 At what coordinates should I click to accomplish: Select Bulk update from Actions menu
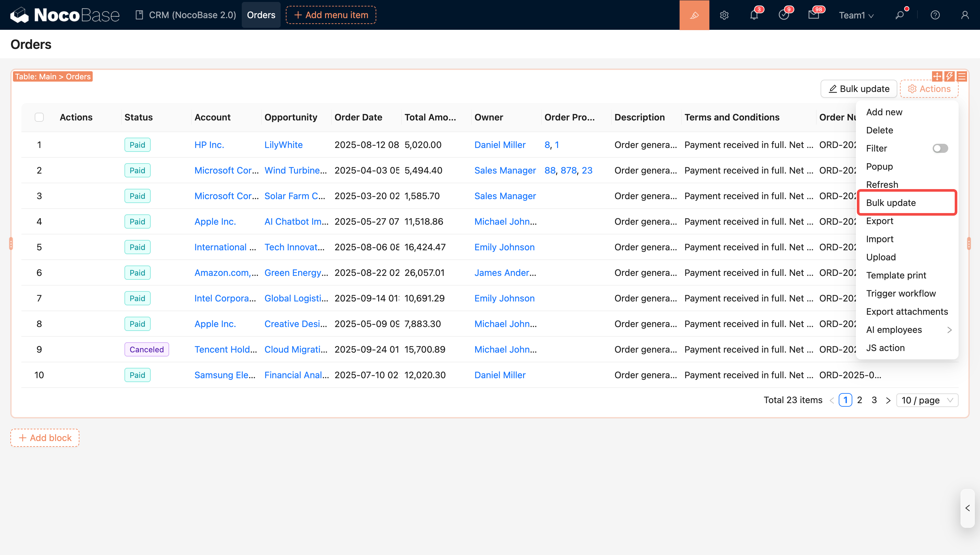(x=891, y=203)
